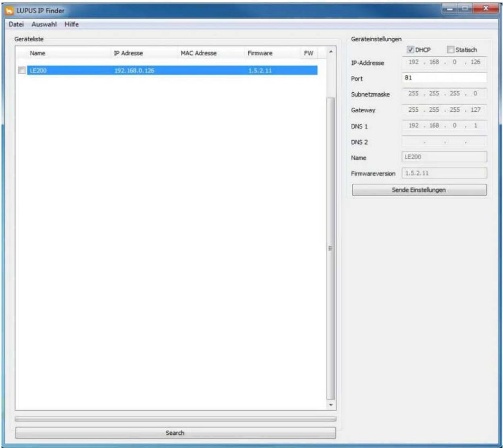Uncheck the DHCP checkbox
This screenshot has width=503, height=448.
pyautogui.click(x=410, y=50)
